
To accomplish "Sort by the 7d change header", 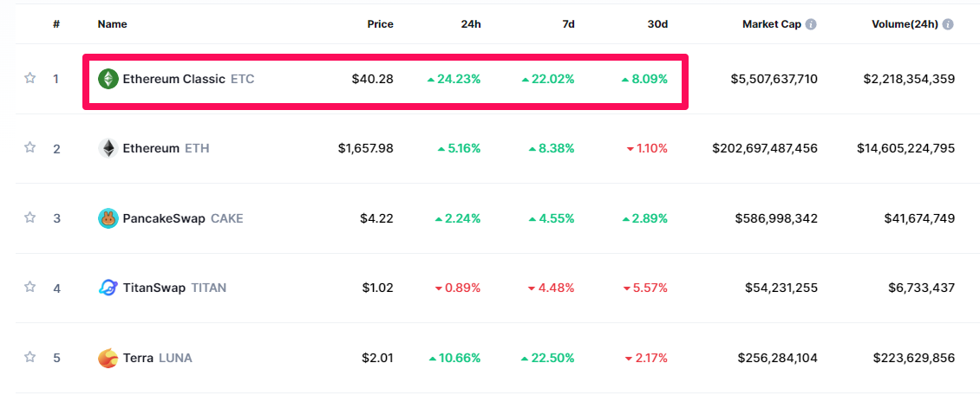I will coord(568,24).
